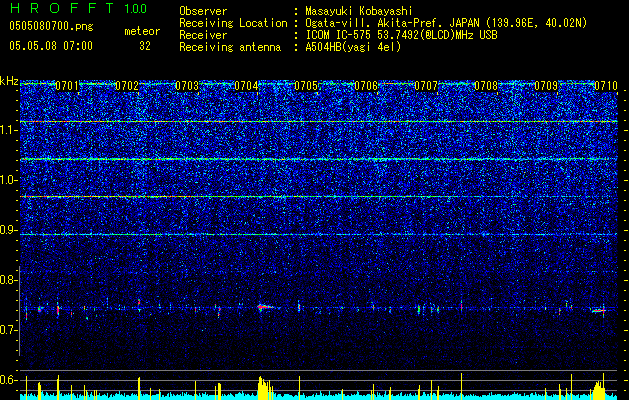Click the Receiver label
The height and width of the screenshot is (400, 629).
coord(203,35)
